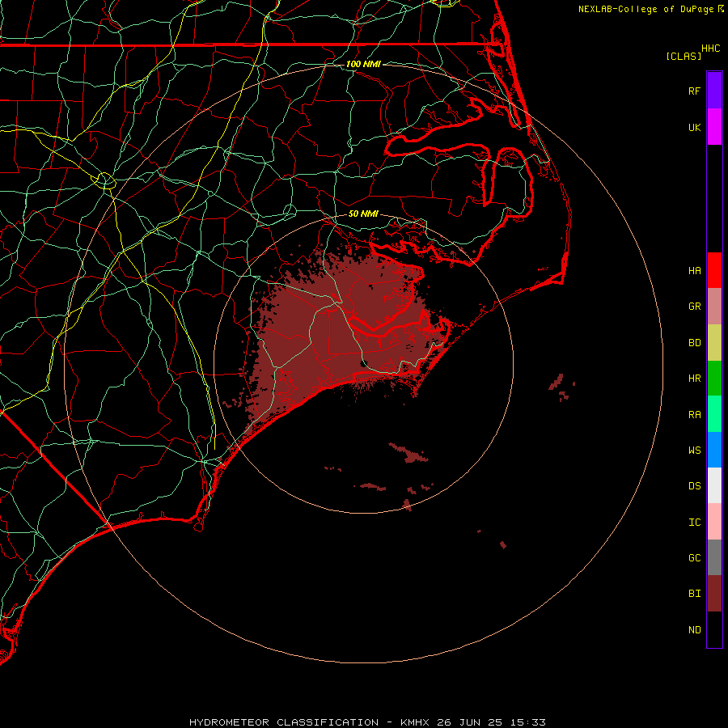The height and width of the screenshot is (728, 728).
Task: Click the 100 NMI range ring label
Action: [x=363, y=64]
